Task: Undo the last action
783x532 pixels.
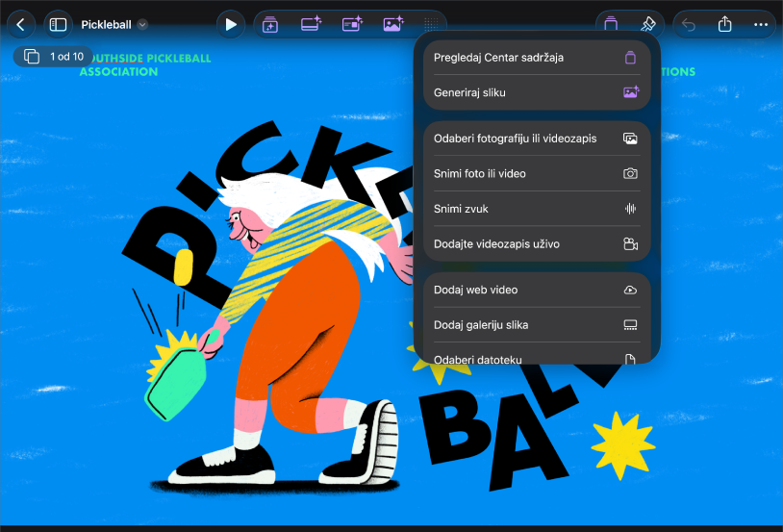Action: click(689, 24)
